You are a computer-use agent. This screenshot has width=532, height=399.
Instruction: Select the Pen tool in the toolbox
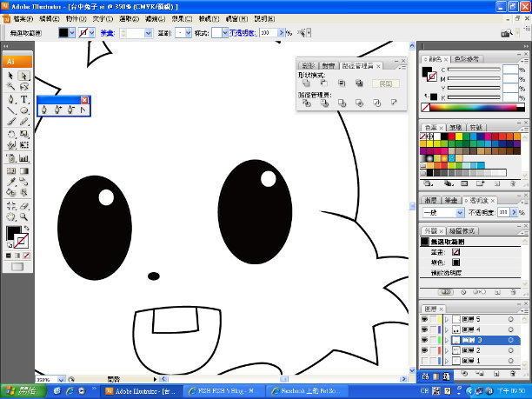pos(10,99)
